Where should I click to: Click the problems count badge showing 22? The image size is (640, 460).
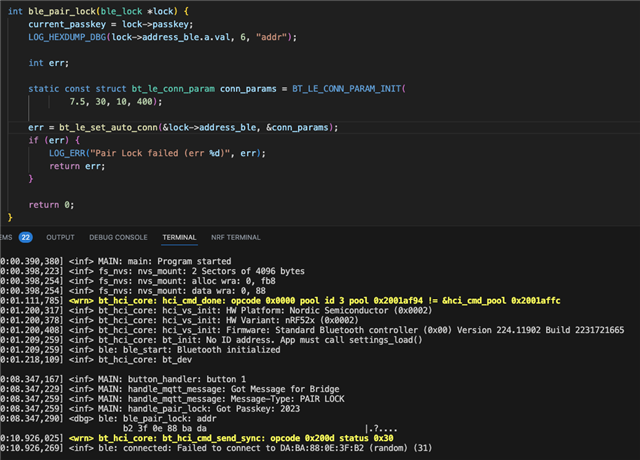click(26, 237)
